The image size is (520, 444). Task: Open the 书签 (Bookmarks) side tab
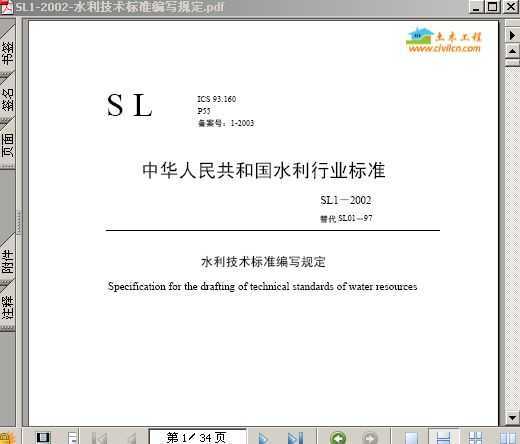tap(7, 51)
